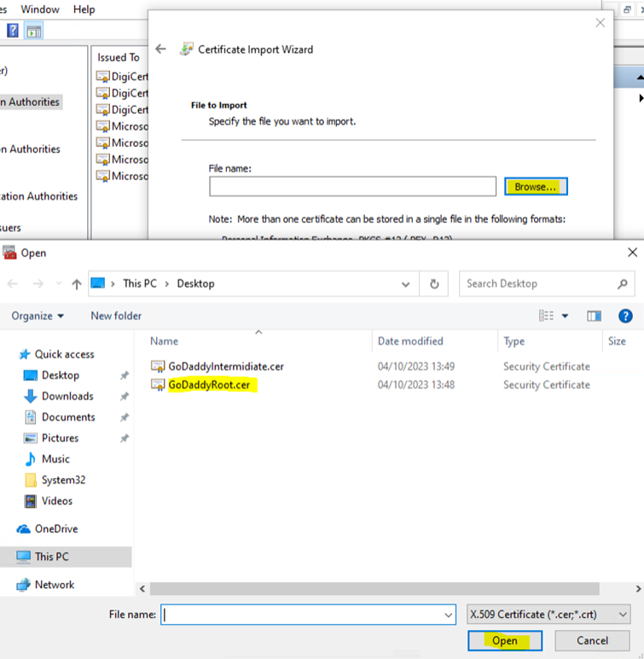This screenshot has width=644, height=659.
Task: Click the Back navigation arrow in Open dialog
Action: click(13, 284)
